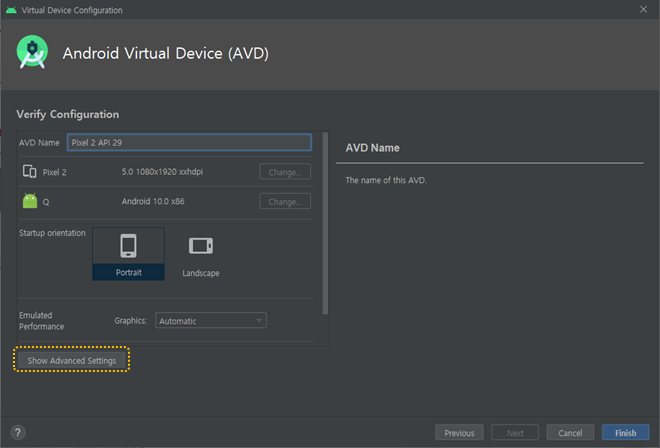The width and height of the screenshot is (660, 448).
Task: Select Landscape startup orientation
Action: pos(201,254)
